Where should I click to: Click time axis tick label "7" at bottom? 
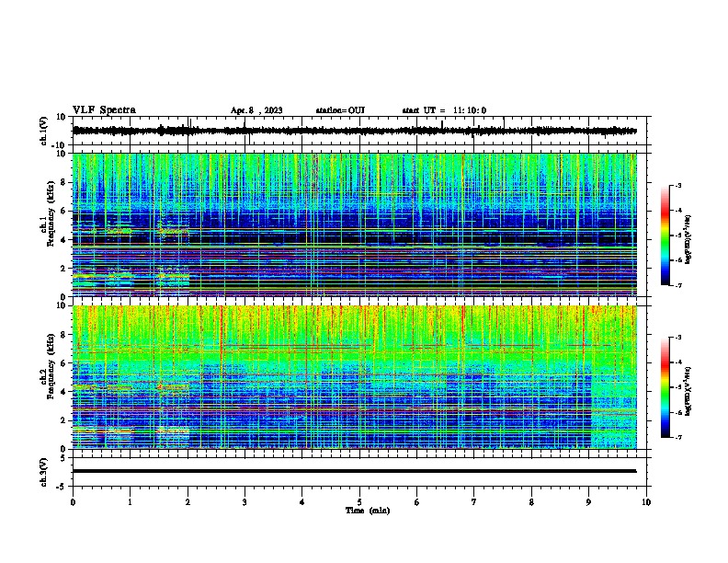[474, 502]
